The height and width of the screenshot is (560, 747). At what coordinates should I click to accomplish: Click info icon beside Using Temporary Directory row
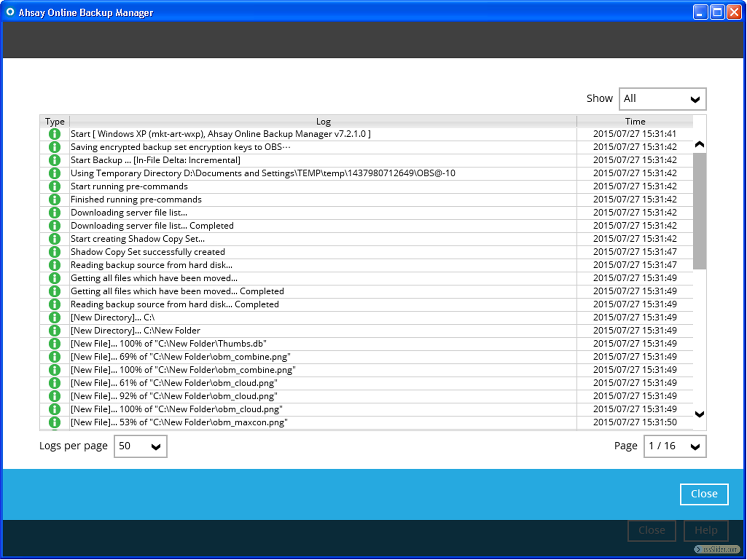click(x=55, y=173)
